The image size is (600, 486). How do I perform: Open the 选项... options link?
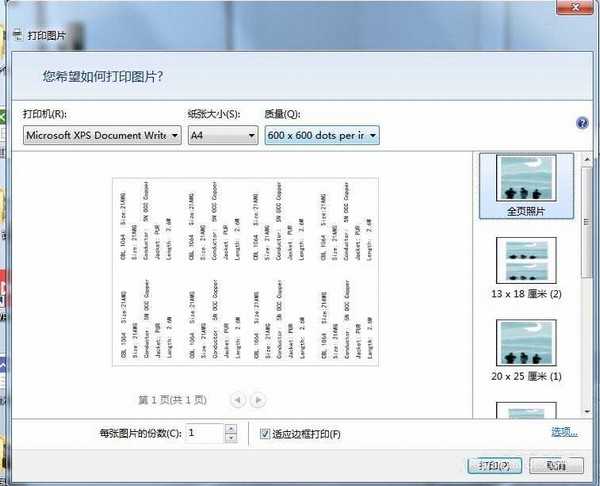(564, 432)
